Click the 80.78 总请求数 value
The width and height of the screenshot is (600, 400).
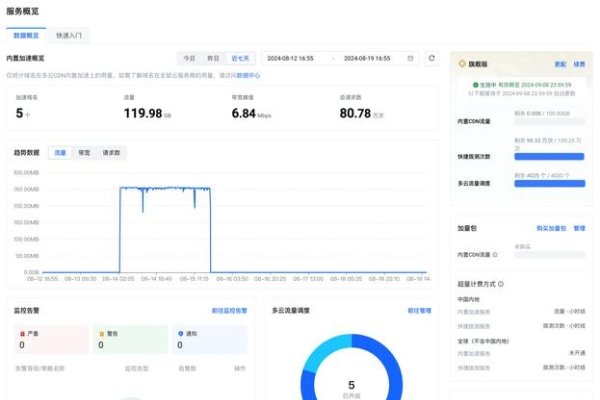(x=355, y=113)
